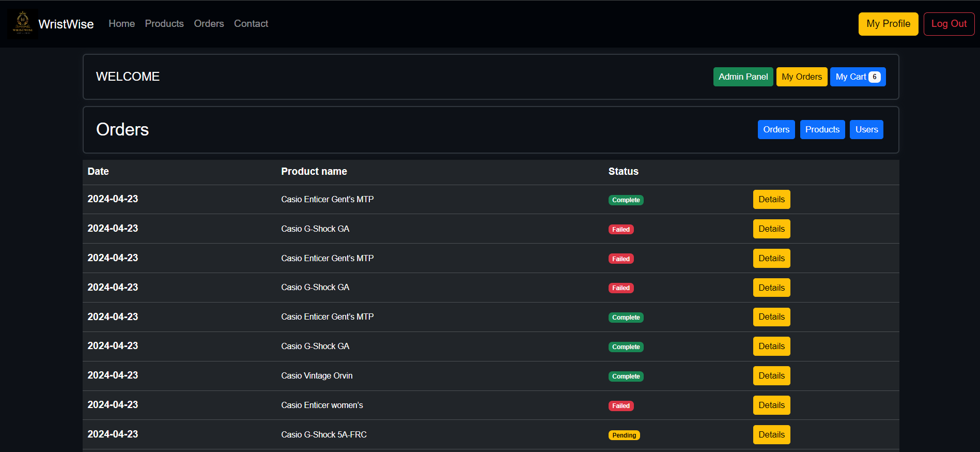Select Casio G-Shock 5A-FRC product name
This screenshot has width=980, height=452.
coord(324,435)
